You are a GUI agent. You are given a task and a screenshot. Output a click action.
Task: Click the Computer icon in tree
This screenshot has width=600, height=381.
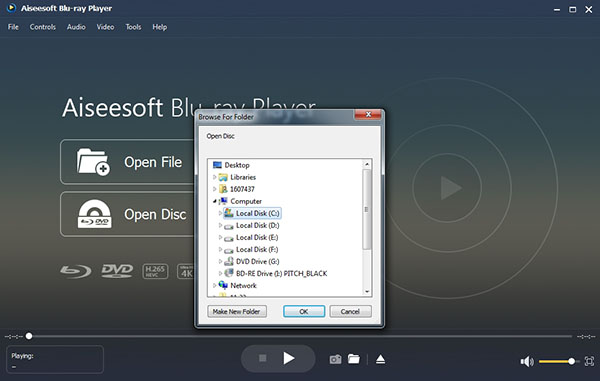coord(223,201)
